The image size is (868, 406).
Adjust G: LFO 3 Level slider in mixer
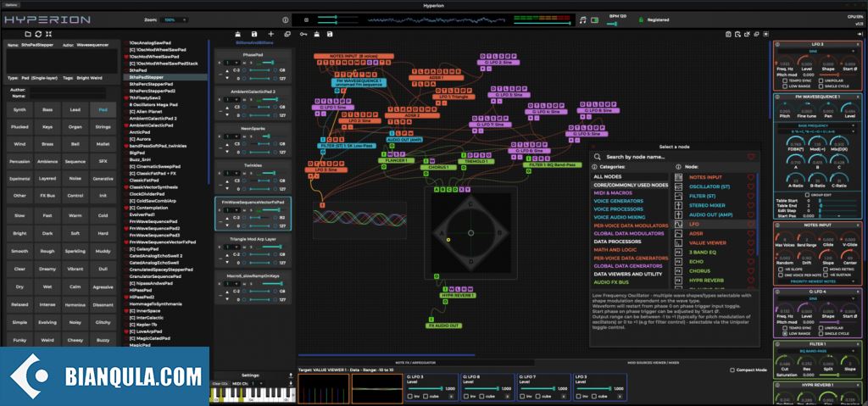425,389
